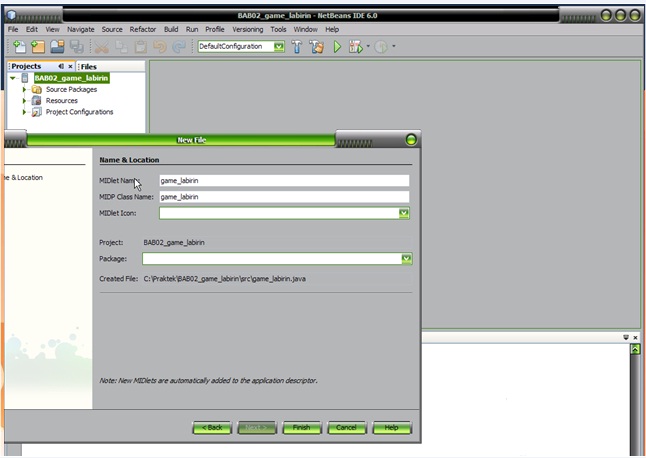646x458 pixels.
Task: Open the Run menu
Action: coord(192,29)
